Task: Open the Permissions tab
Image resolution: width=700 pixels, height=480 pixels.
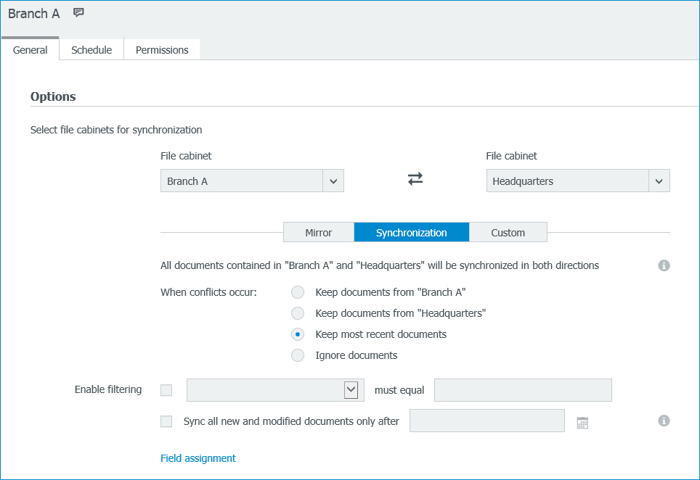Action: click(162, 49)
